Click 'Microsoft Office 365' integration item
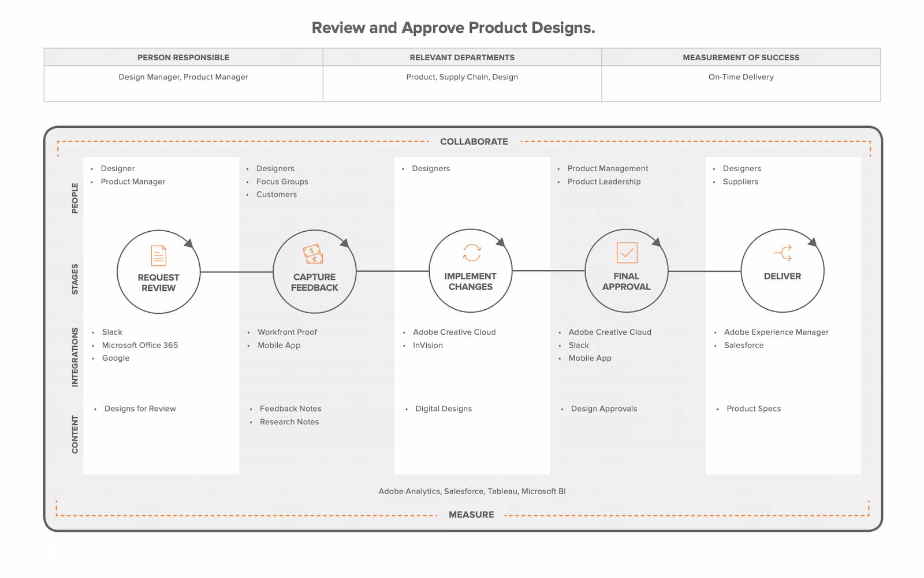The width and height of the screenshot is (924, 578). click(140, 345)
